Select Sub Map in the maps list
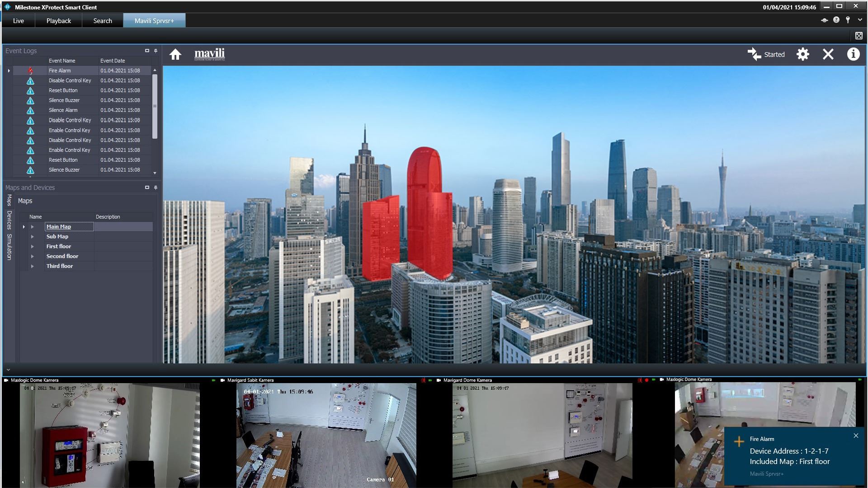Screen dimensions: 868x488 pos(57,237)
